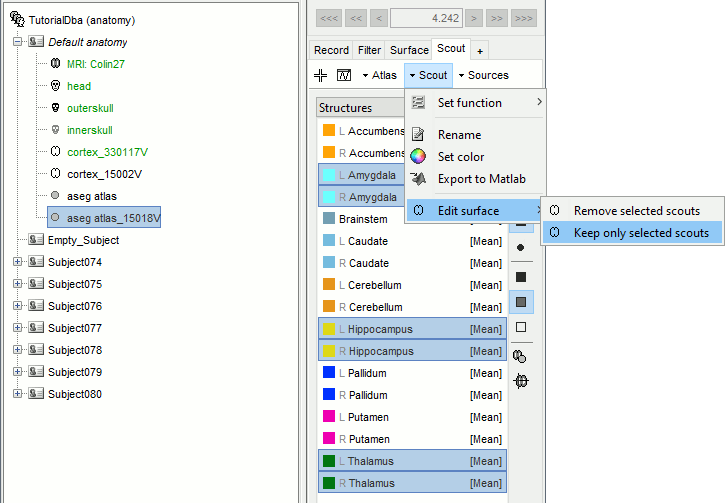Choose Keep only selected scouts
This screenshot has width=725, height=503.
[640, 233]
